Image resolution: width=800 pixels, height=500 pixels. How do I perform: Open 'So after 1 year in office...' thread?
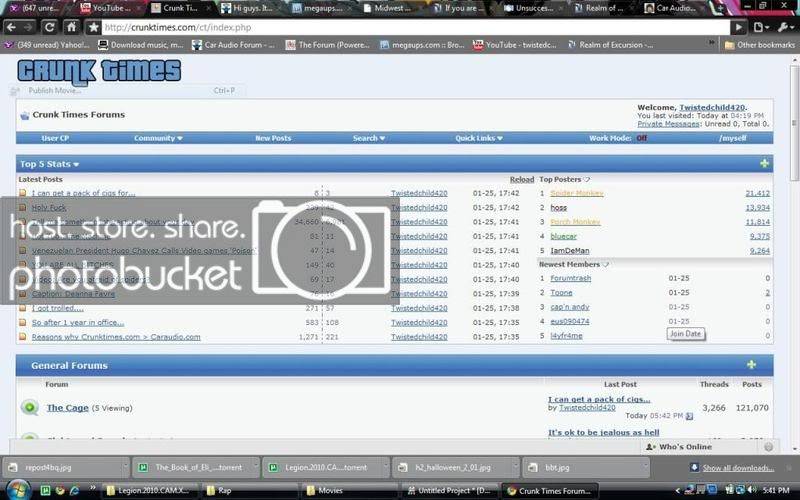pyautogui.click(x=78, y=322)
